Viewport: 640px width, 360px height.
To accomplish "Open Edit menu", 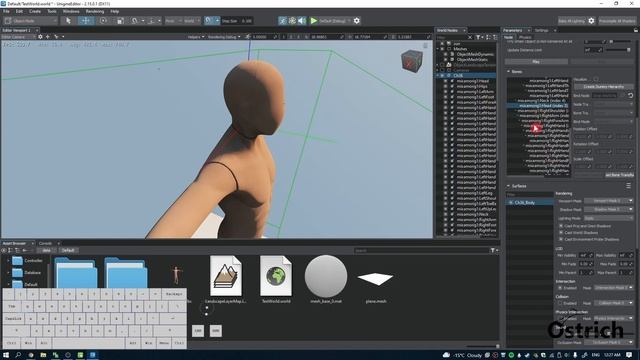I will tap(19, 11).
